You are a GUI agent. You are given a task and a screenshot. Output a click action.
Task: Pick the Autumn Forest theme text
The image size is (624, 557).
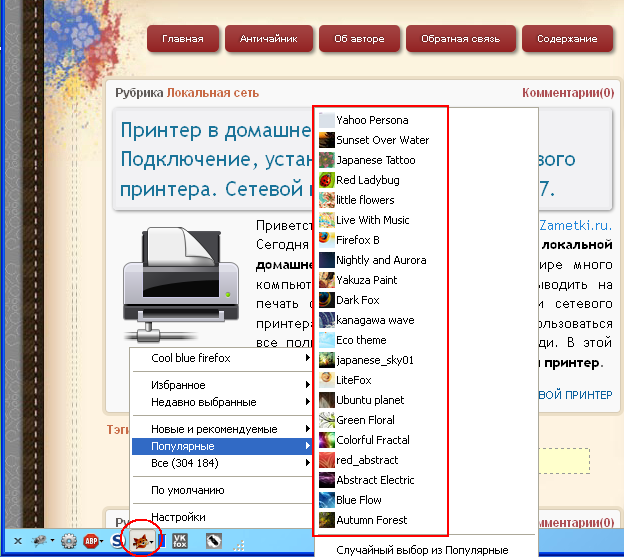point(371,520)
